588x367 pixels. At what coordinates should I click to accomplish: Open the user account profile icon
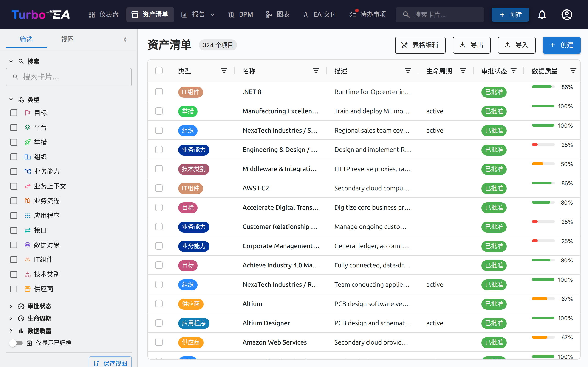pos(567,14)
